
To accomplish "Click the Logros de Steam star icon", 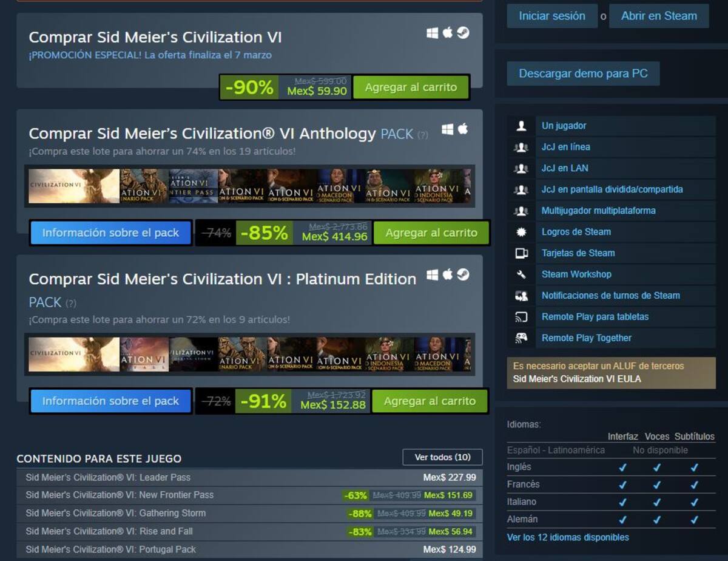I will point(521,232).
